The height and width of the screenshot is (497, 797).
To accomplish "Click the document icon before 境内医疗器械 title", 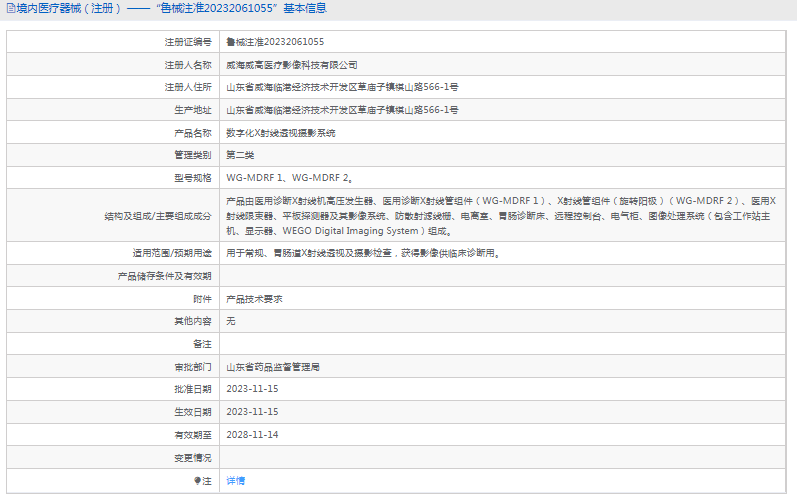I will click(11, 9).
